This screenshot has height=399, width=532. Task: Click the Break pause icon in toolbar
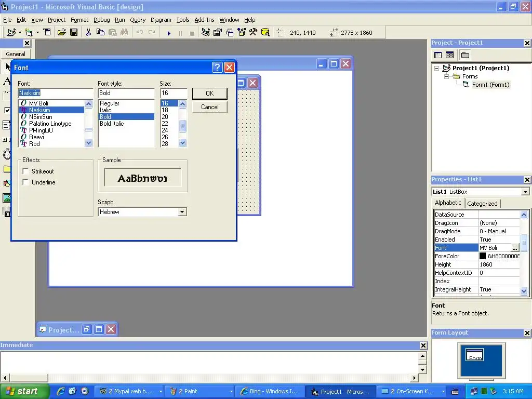click(x=180, y=33)
